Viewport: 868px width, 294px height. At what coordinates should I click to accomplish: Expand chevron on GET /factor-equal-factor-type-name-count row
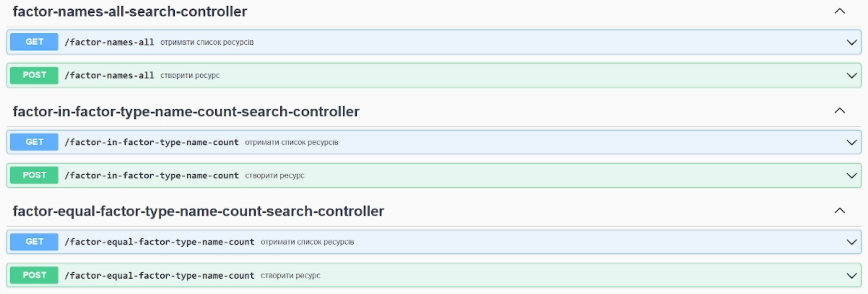pos(852,242)
